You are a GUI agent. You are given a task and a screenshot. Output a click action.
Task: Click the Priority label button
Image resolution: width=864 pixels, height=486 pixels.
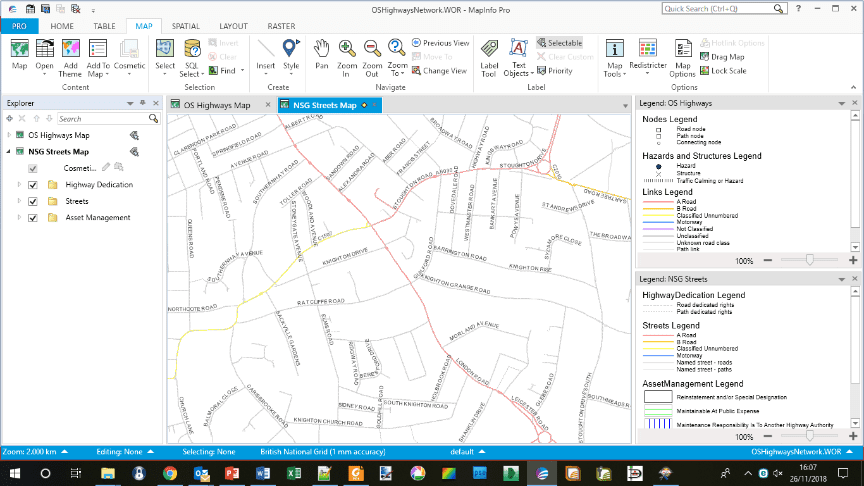coord(555,71)
